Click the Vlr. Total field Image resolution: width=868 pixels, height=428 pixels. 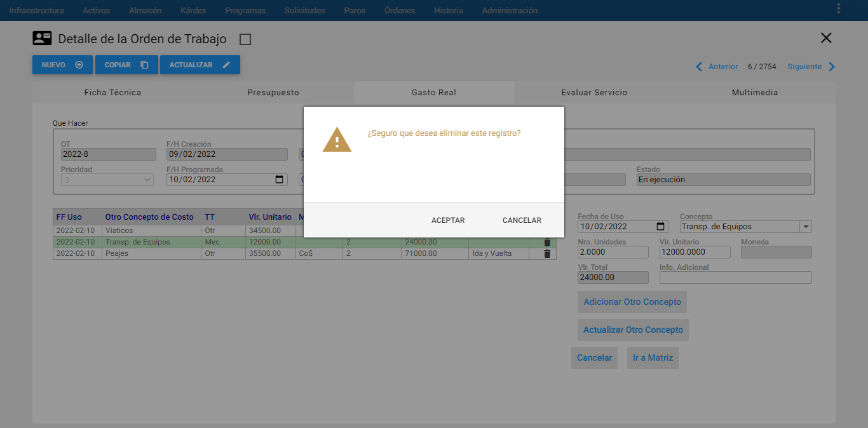pos(613,278)
